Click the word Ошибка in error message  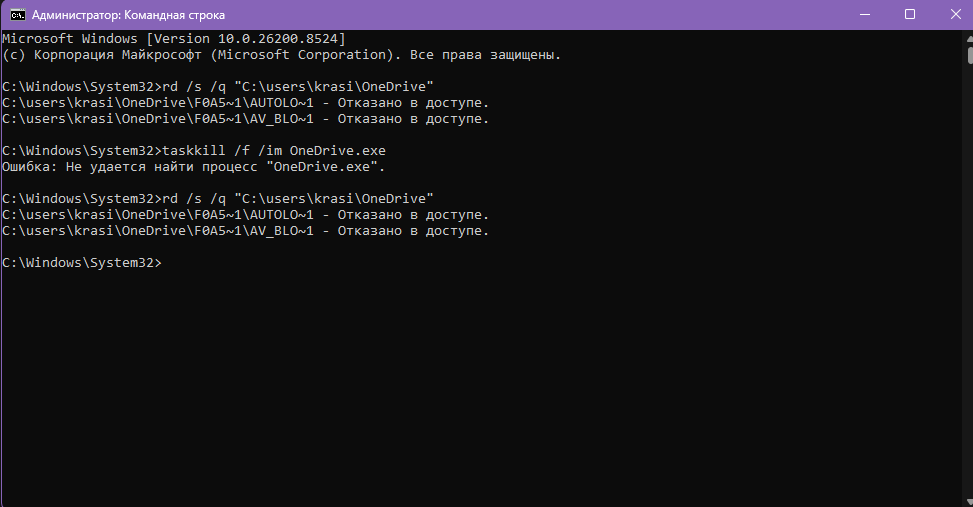tap(29, 167)
